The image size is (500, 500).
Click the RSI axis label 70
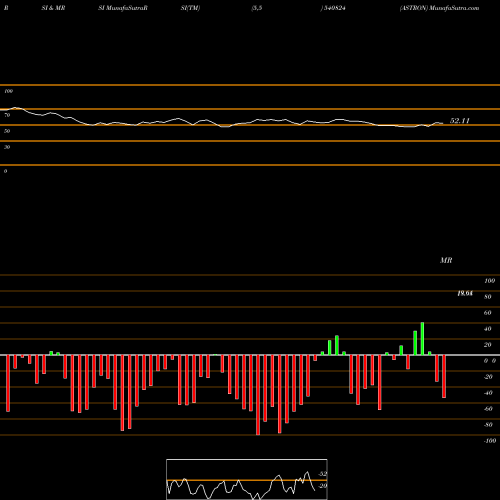click(x=7, y=115)
